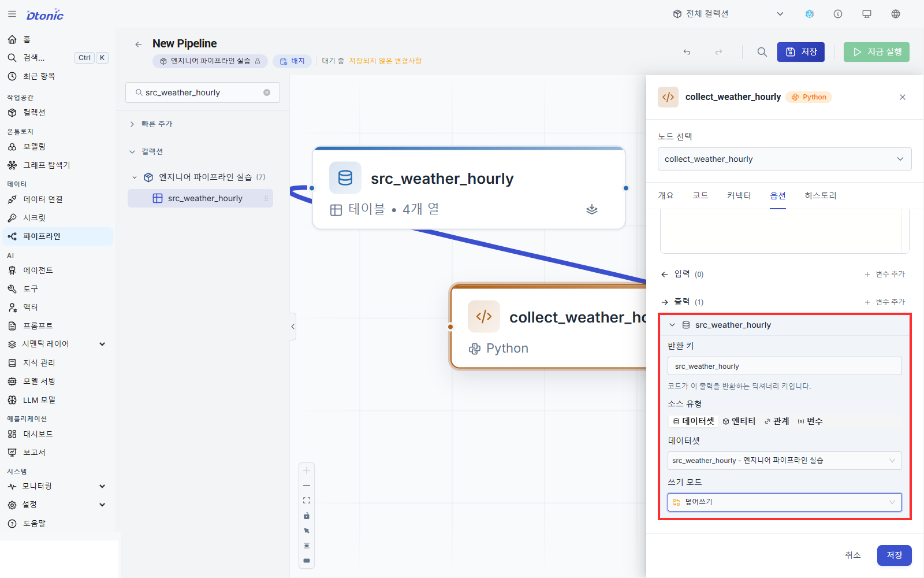Open the 쓰기 모드 dropdown
This screenshot has height=578, width=924.
[785, 502]
